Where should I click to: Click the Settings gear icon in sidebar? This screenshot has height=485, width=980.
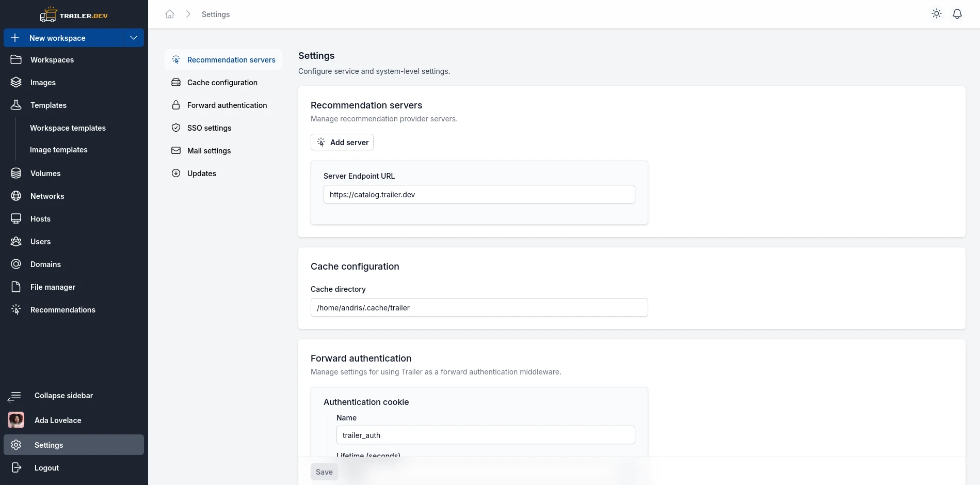pyautogui.click(x=16, y=445)
